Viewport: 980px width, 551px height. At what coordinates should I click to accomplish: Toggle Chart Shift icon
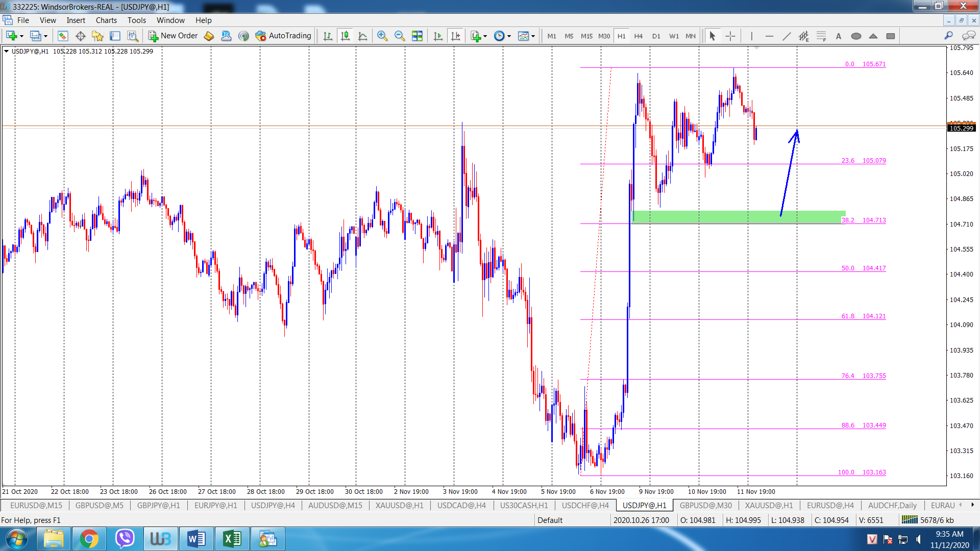455,36
